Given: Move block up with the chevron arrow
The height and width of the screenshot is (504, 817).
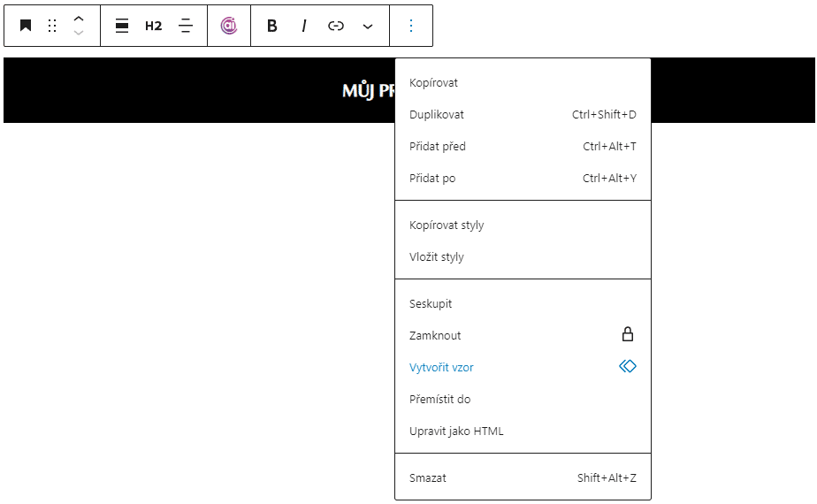Looking at the screenshot, I should (79, 19).
